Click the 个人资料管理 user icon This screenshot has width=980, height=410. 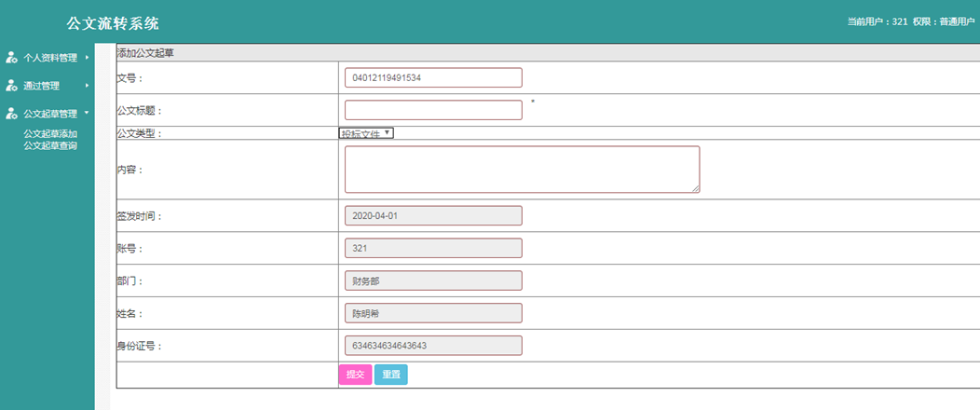coord(11,58)
